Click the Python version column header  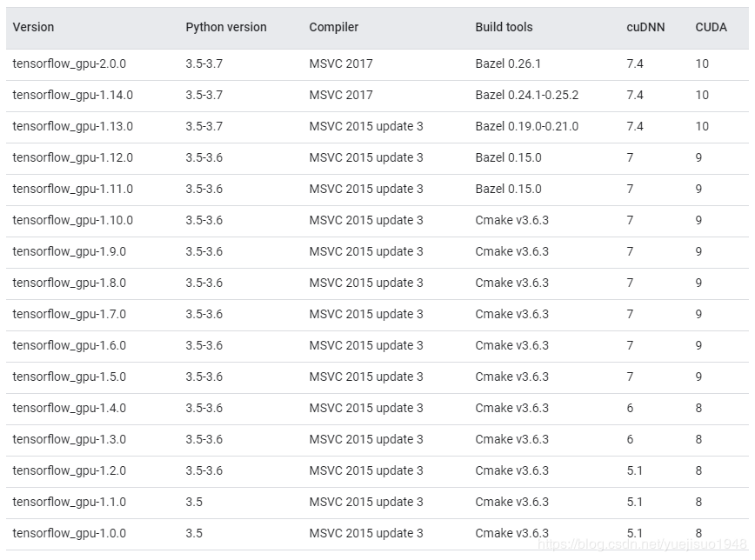tap(226, 27)
